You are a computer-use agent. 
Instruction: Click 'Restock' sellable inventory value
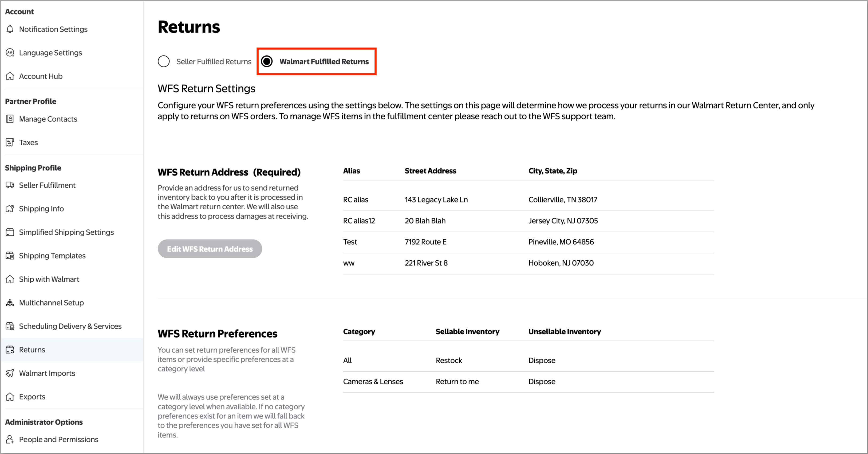(449, 360)
